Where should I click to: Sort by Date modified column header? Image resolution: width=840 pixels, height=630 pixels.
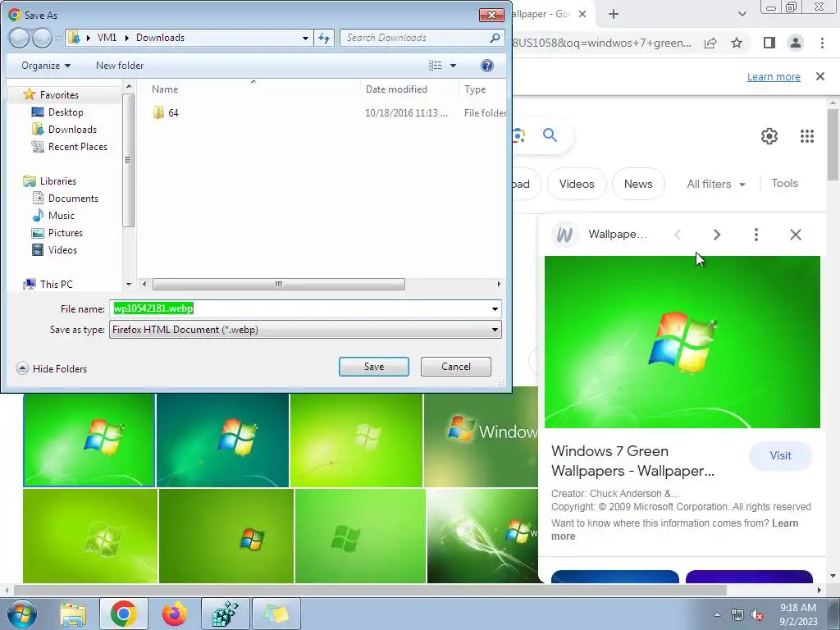pos(396,89)
